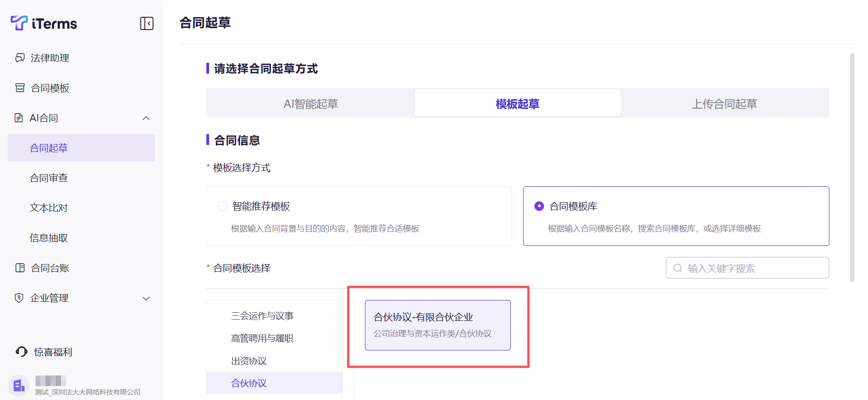Click the vertical scrollbar on the right

[852, 167]
